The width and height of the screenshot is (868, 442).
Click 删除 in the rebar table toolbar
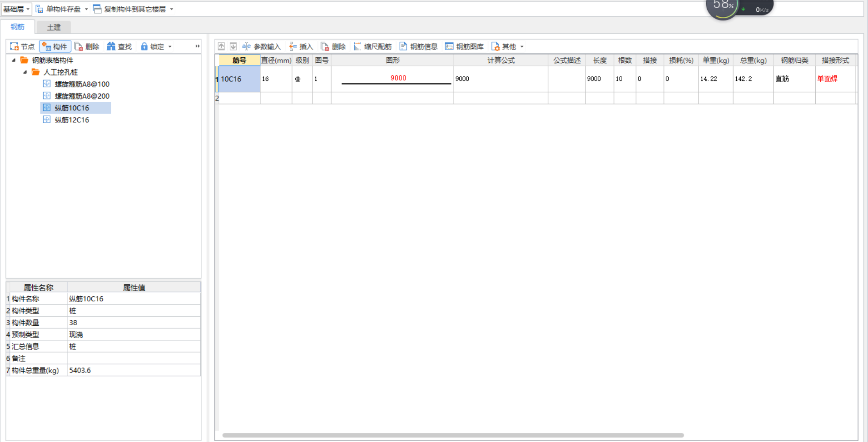tap(333, 47)
